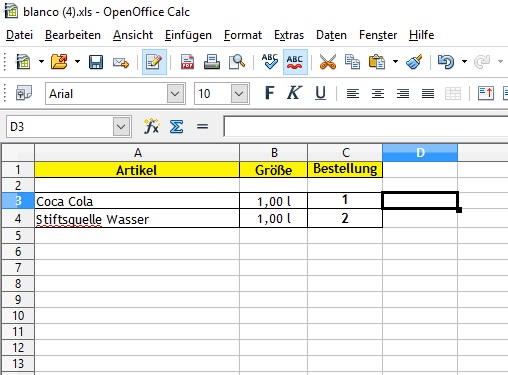This screenshot has width=508, height=375.
Task: Select the Format Paintbrush icon
Action: coord(414,62)
